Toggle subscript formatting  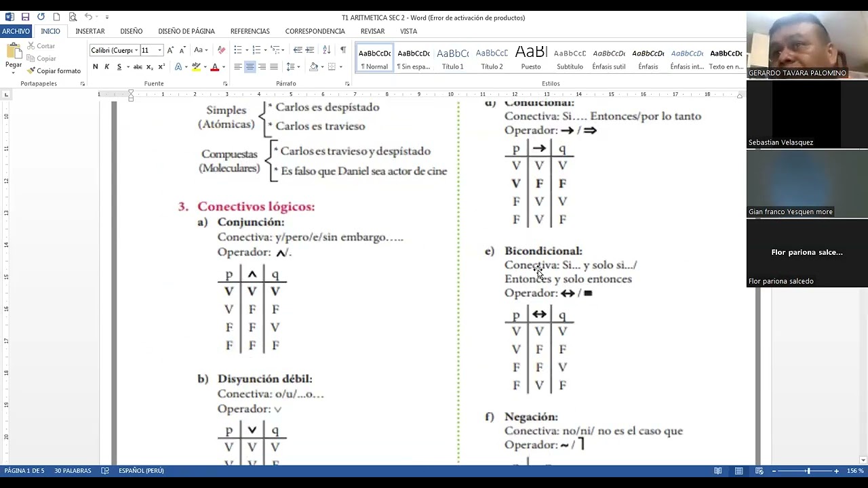click(x=149, y=66)
